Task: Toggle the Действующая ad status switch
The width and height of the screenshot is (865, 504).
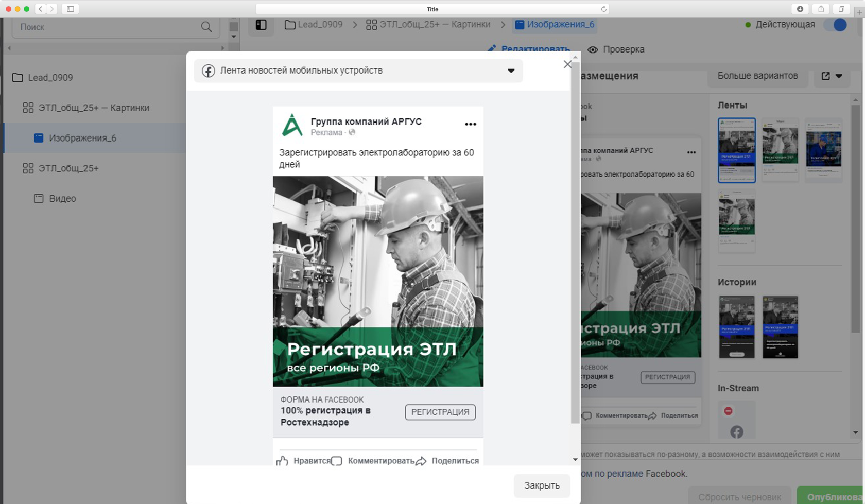Action: point(835,25)
